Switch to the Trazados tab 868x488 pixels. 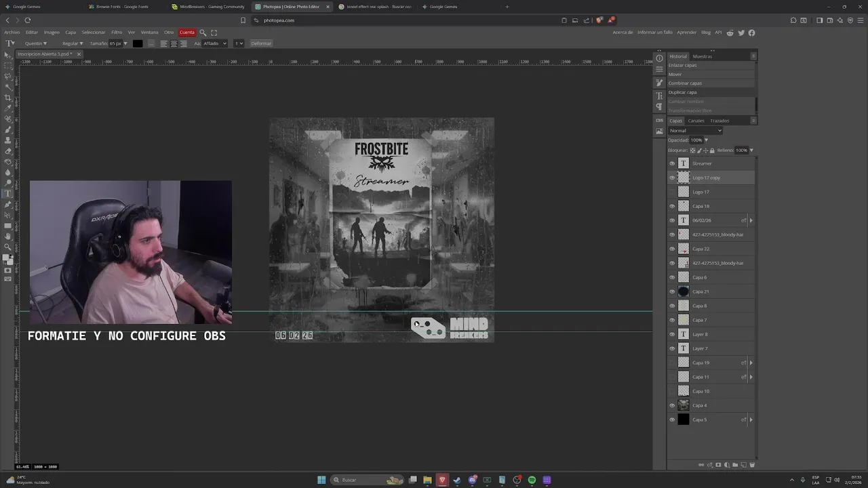(x=719, y=121)
